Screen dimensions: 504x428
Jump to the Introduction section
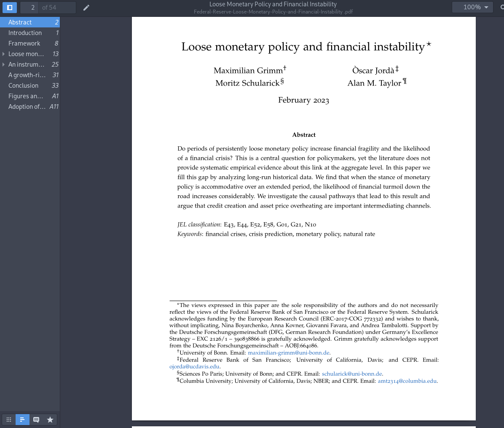tap(25, 32)
